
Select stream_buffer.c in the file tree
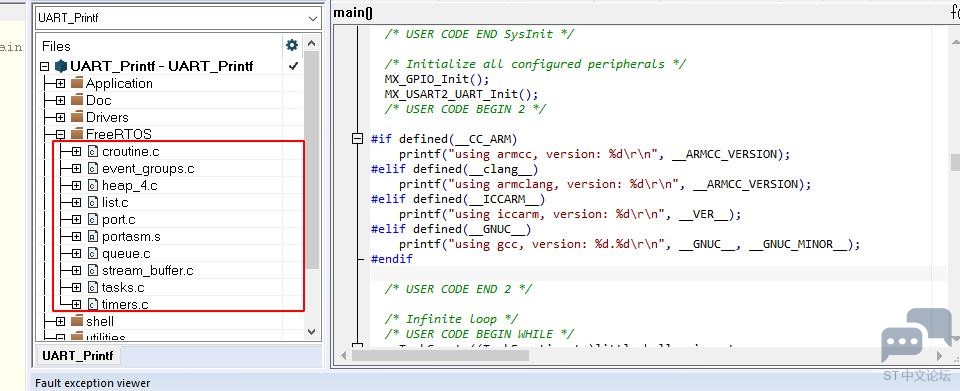point(148,270)
